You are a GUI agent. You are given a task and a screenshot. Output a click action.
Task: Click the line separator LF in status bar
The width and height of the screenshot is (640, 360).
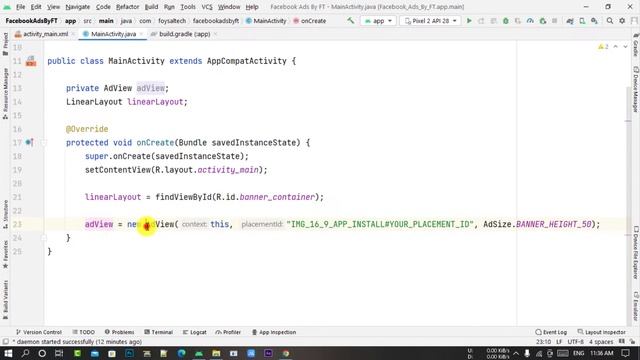pos(559,342)
